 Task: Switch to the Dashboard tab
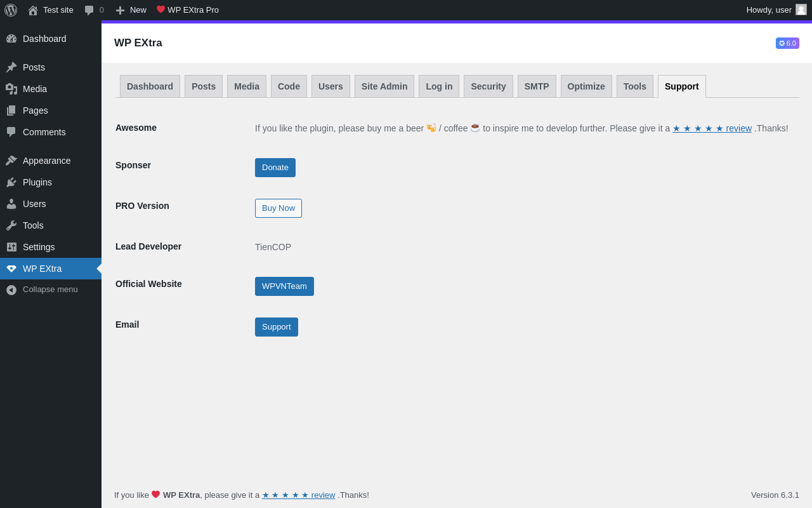click(150, 86)
